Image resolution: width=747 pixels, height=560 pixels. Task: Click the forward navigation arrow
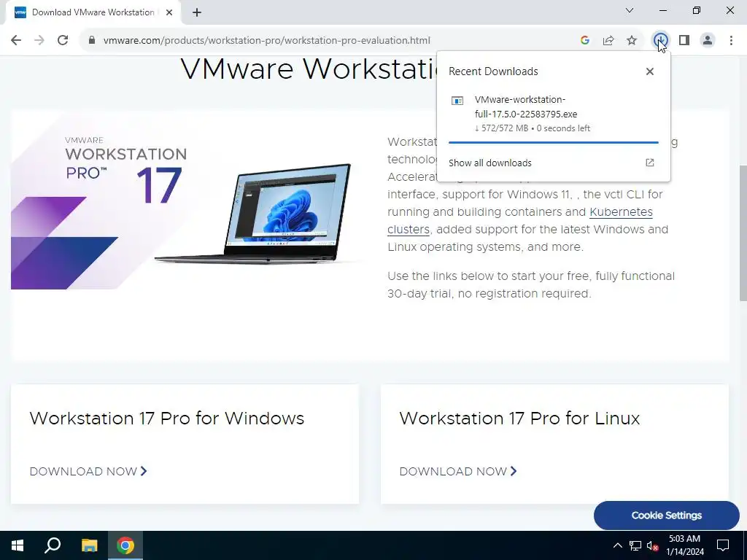(39, 41)
